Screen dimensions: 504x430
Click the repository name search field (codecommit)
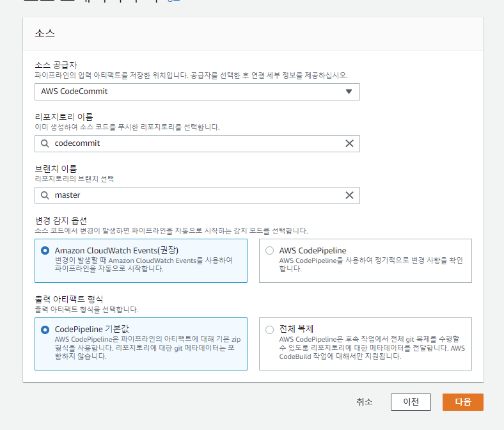pos(197,143)
